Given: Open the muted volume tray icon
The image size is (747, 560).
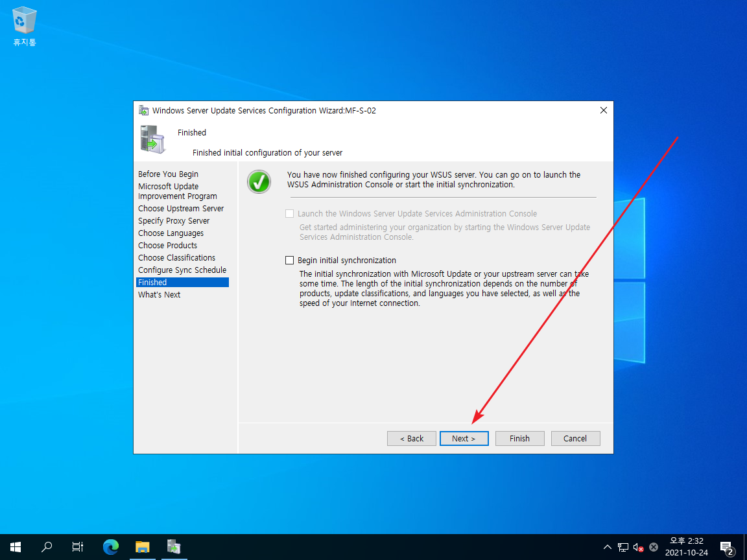Looking at the screenshot, I should tap(638, 547).
